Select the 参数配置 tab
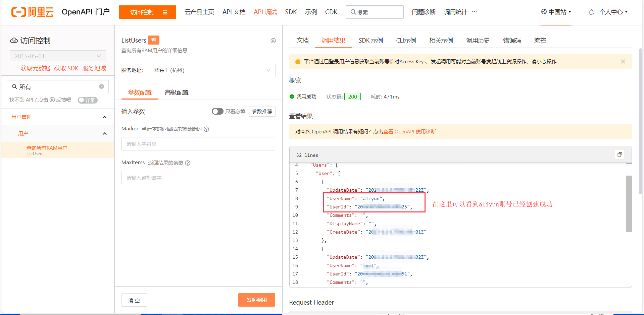644x315 pixels. [x=140, y=92]
